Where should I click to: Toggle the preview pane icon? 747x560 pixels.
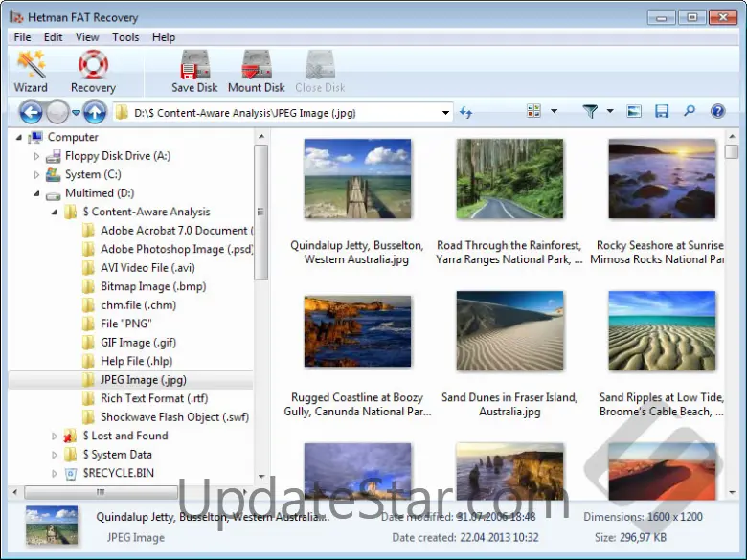634,112
